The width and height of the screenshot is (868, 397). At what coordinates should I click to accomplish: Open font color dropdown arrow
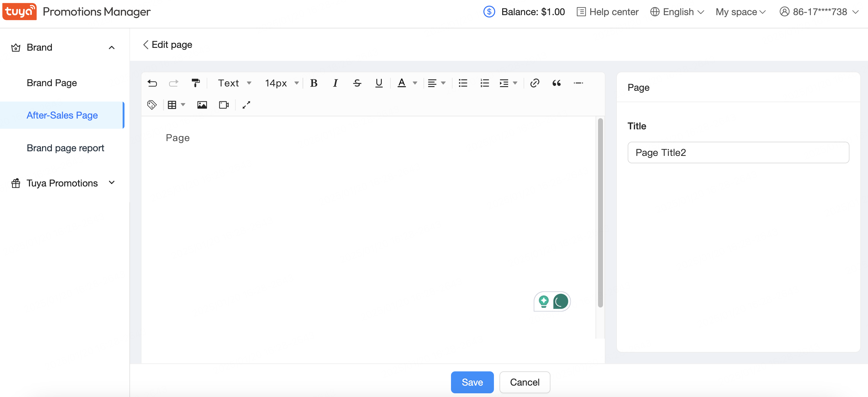point(415,83)
